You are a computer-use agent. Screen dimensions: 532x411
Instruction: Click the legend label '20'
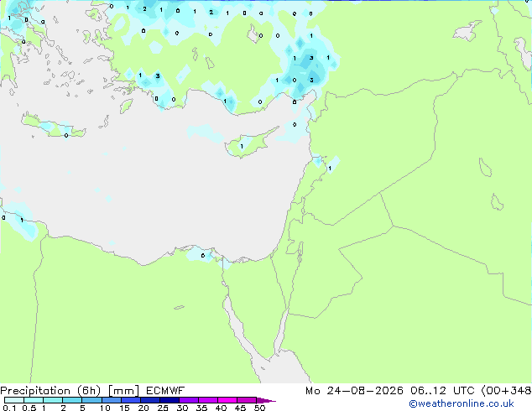[x=143, y=408]
